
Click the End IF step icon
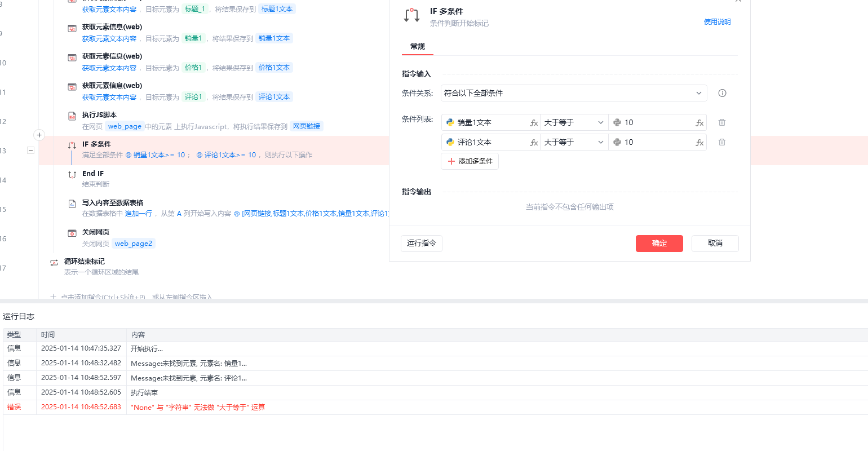[x=72, y=175]
